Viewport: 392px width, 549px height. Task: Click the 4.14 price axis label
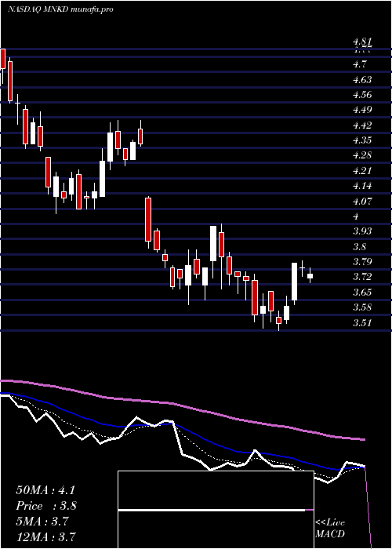[362, 186]
